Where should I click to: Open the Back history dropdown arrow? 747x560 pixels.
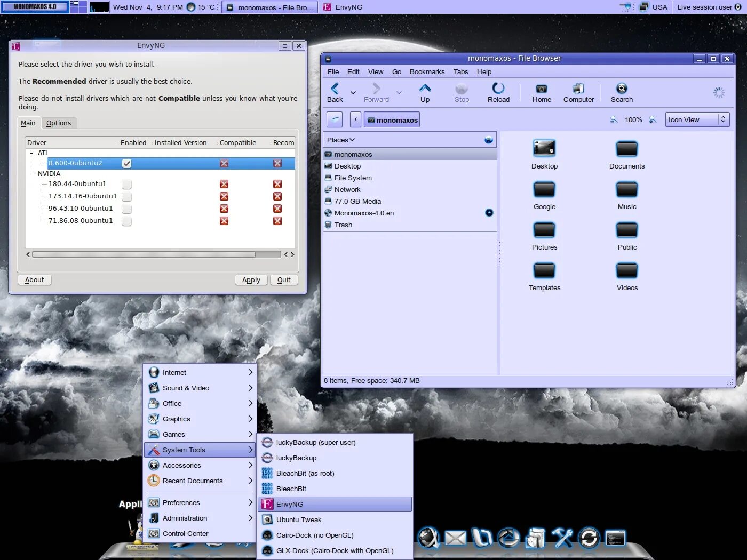click(x=353, y=93)
